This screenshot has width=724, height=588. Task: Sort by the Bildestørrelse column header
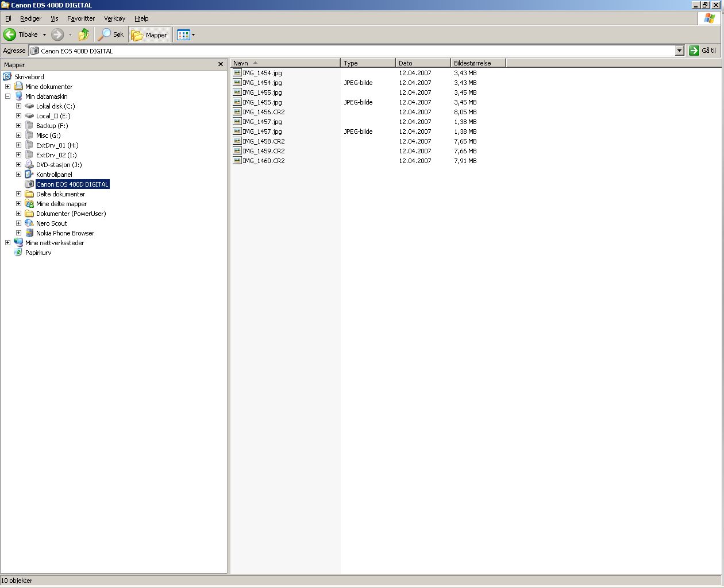point(478,63)
